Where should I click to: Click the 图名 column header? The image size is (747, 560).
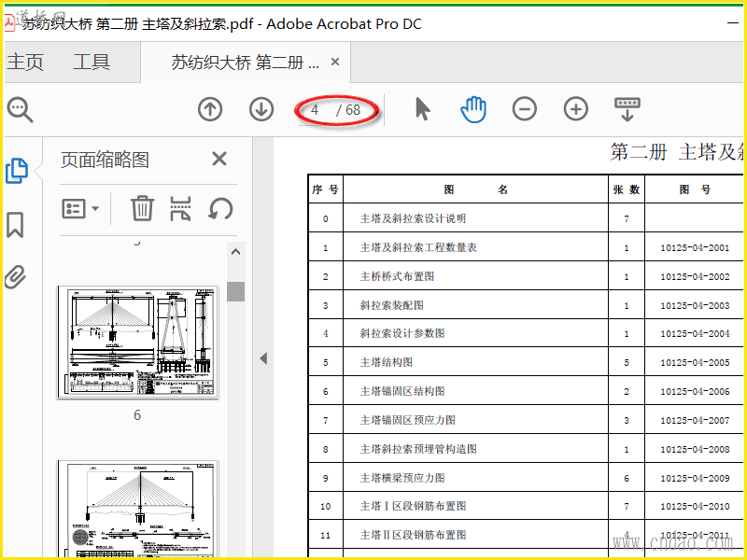pos(475,189)
